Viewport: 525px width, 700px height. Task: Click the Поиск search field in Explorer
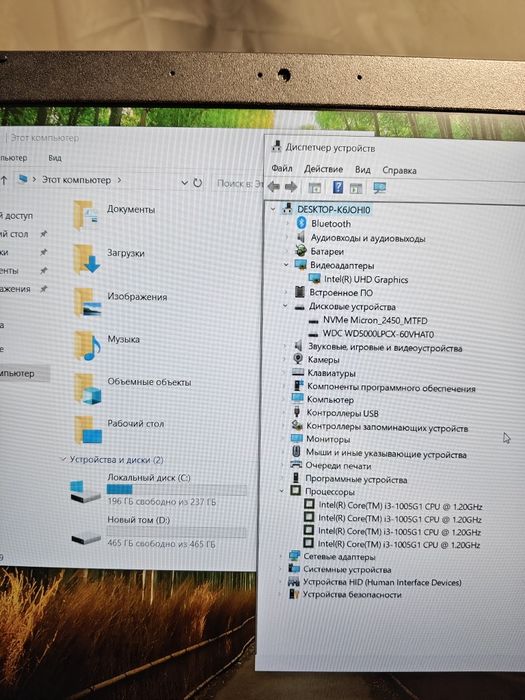(x=238, y=183)
